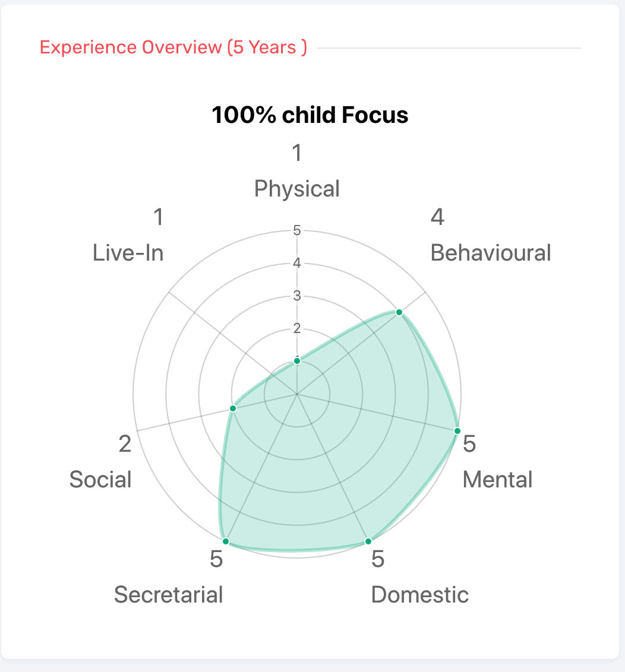Click the radial scale tick label 3
Viewport: 625px width, 672px height.
(x=297, y=296)
